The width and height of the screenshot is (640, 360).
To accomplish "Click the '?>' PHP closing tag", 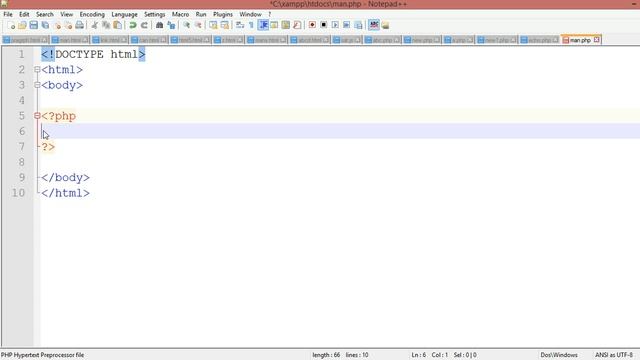I will click(48, 147).
